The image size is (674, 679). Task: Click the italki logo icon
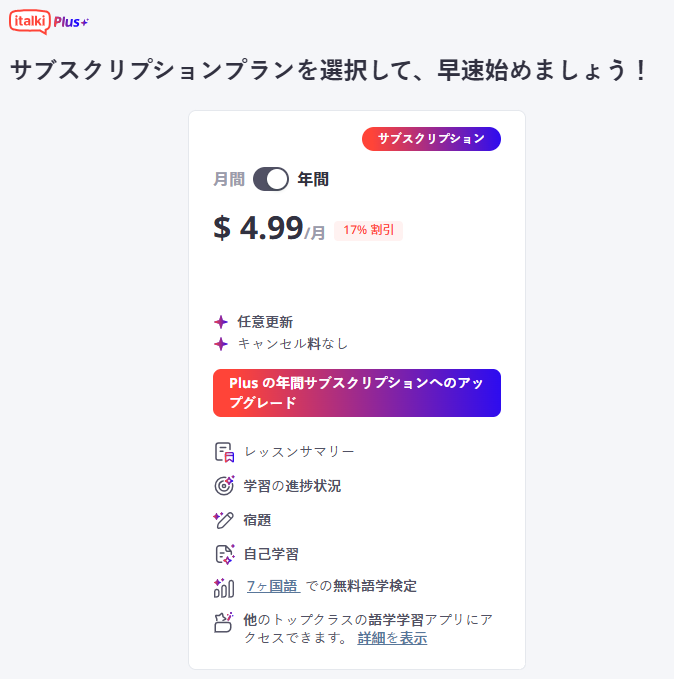30,22
